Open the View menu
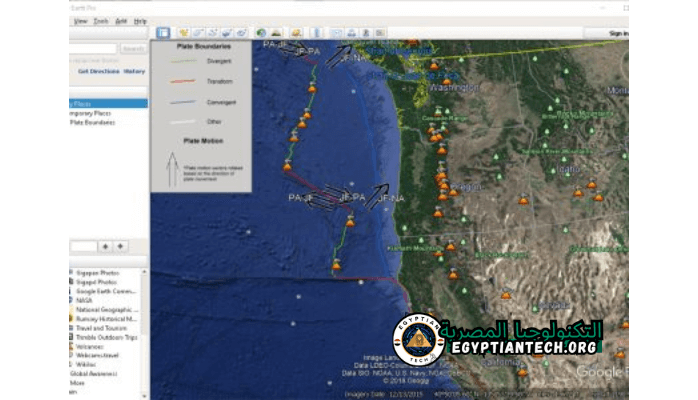This screenshot has height=400, width=698. click(80, 20)
